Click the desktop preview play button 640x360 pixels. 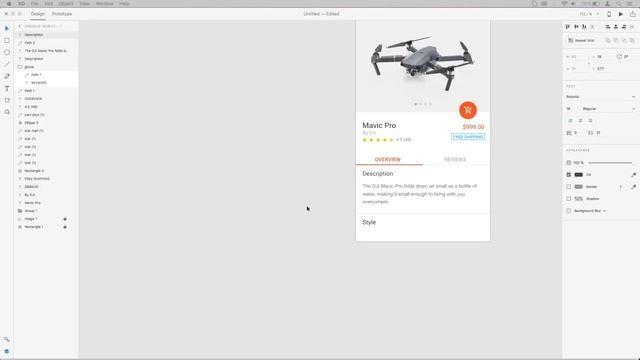(621, 14)
